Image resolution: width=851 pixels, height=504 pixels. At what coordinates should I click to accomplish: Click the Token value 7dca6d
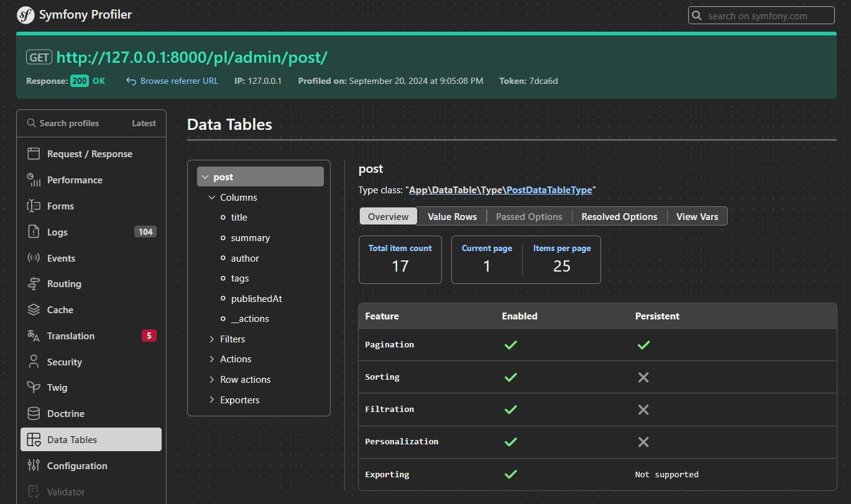tap(543, 81)
